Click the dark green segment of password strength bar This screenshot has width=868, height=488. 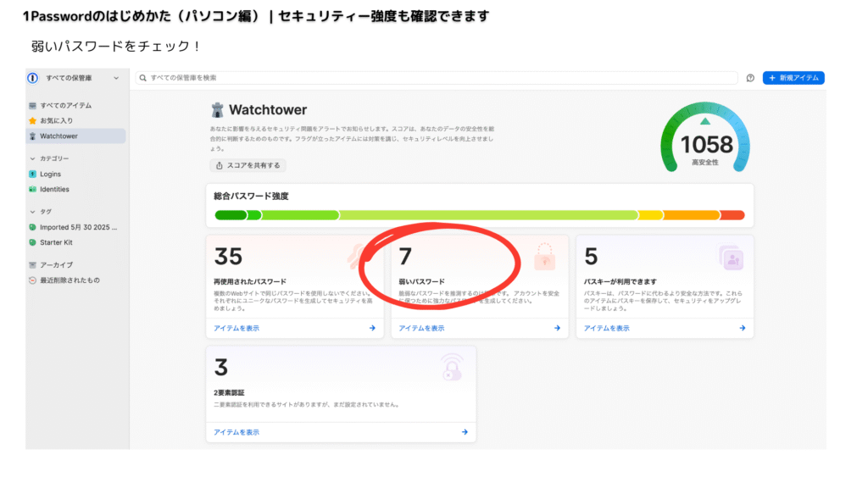[x=231, y=215]
